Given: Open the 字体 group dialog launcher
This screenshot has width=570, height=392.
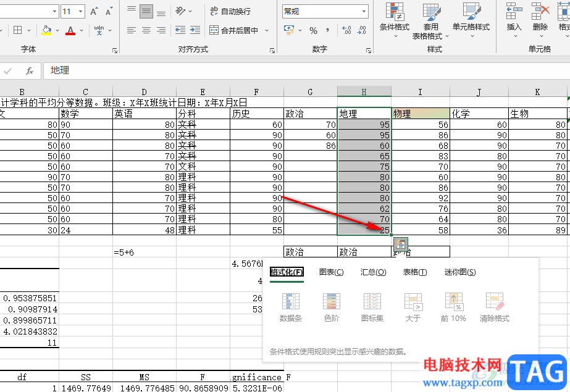Looking at the screenshot, I should (115, 51).
